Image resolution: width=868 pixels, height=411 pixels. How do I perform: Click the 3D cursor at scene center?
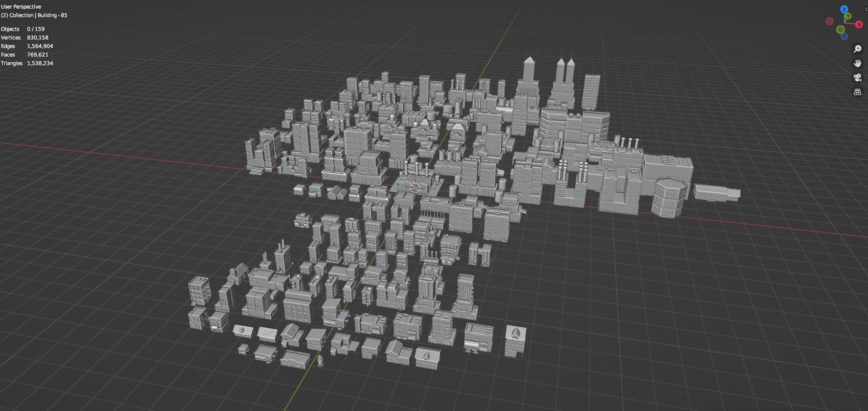415,188
